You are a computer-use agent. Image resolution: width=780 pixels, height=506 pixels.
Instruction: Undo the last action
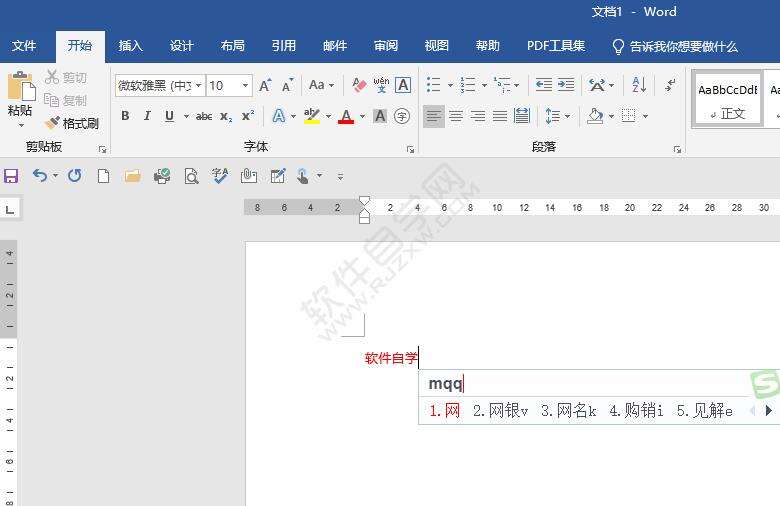click(x=40, y=176)
